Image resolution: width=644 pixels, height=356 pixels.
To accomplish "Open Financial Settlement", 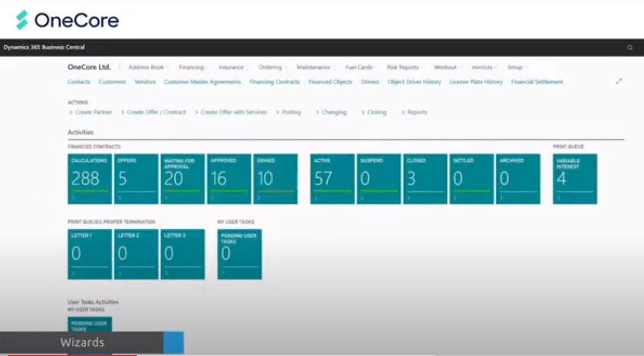I will (537, 81).
